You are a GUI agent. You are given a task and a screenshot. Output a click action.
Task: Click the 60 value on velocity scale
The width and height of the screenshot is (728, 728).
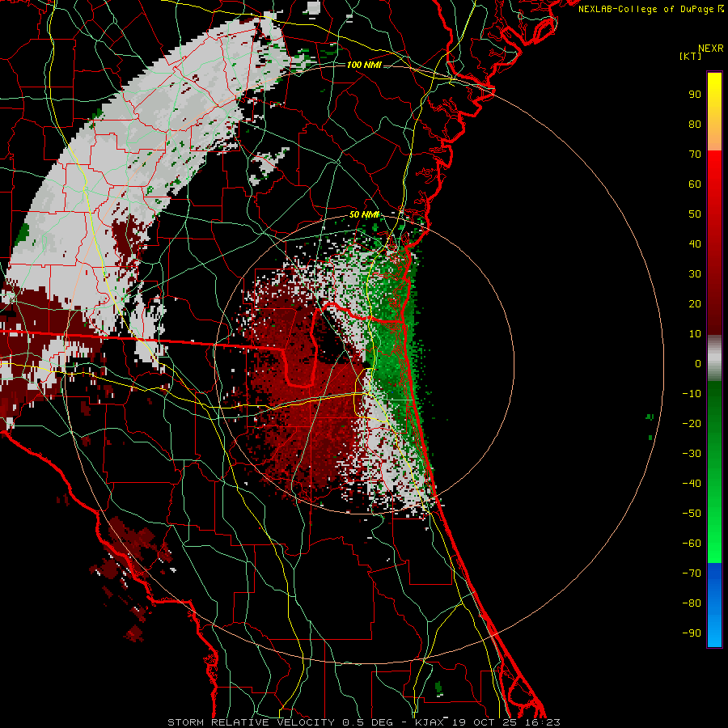[x=695, y=184]
